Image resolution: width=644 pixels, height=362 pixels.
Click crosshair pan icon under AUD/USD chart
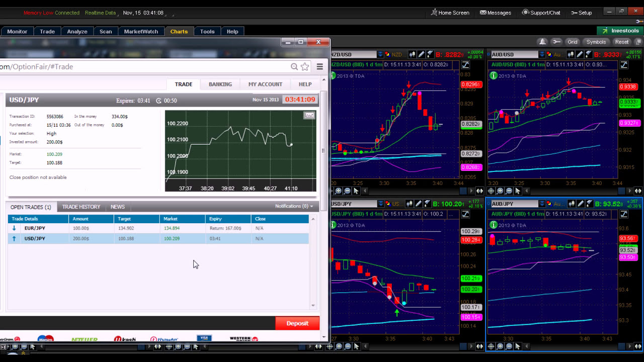491,191
